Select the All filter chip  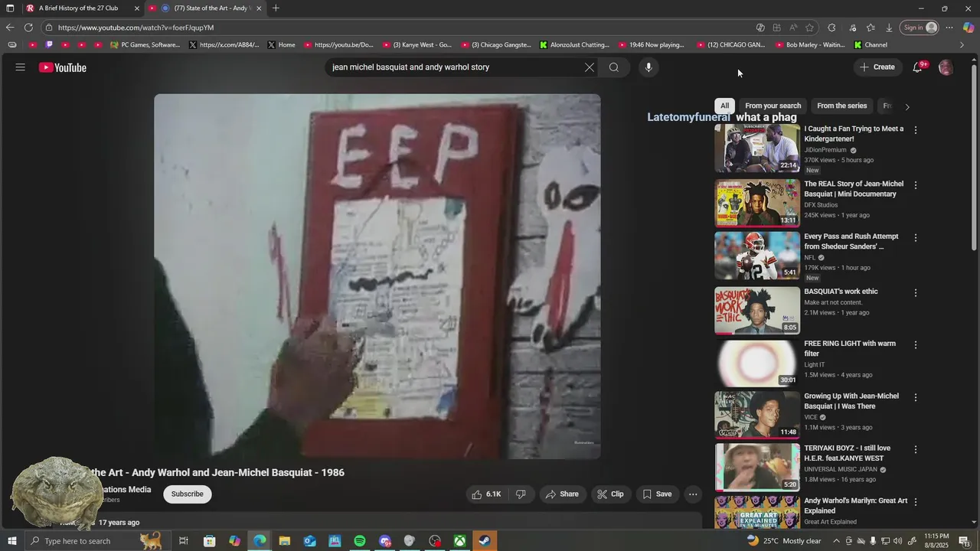point(724,106)
